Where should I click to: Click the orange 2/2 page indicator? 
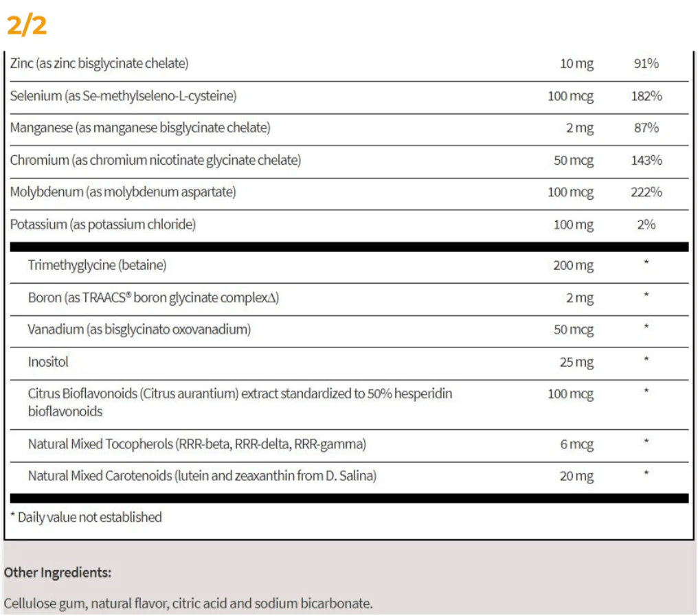pyautogui.click(x=27, y=25)
